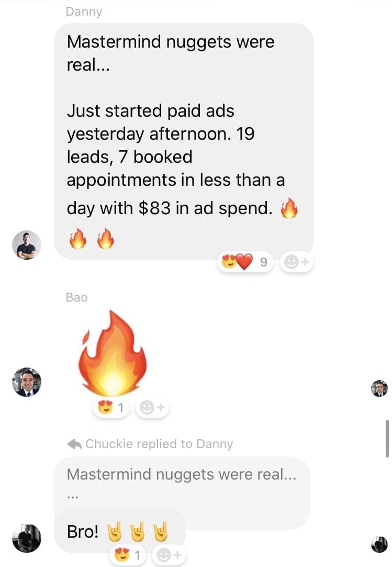Screen dimensions: 392x567
Task: Open Chuckie's profile picture avatar
Action: 26,538
